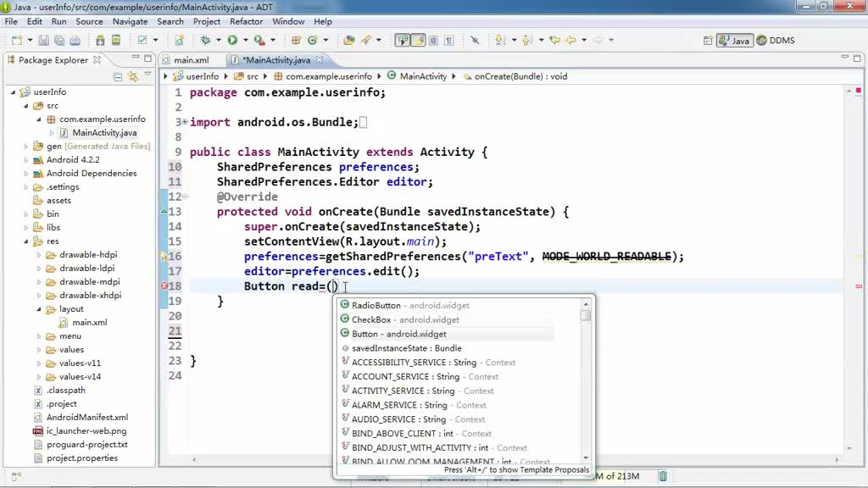
Task: Open Package Explorer View Menu triangle
Action: 147,75
